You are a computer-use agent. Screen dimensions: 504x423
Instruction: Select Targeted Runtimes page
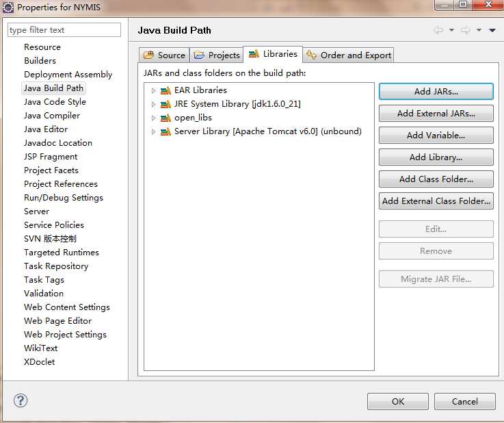coord(62,253)
